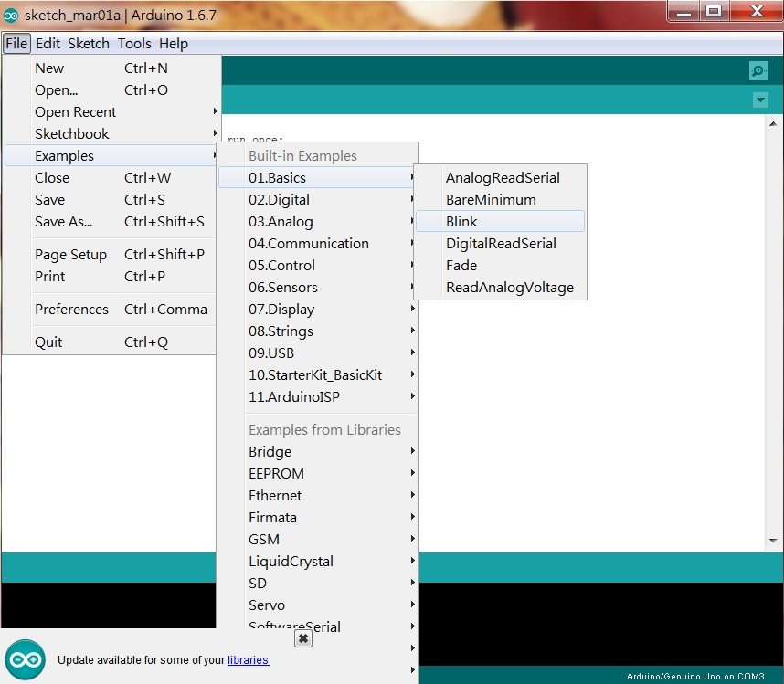
Task: Choose Open... from the File menu
Action: (x=111, y=89)
